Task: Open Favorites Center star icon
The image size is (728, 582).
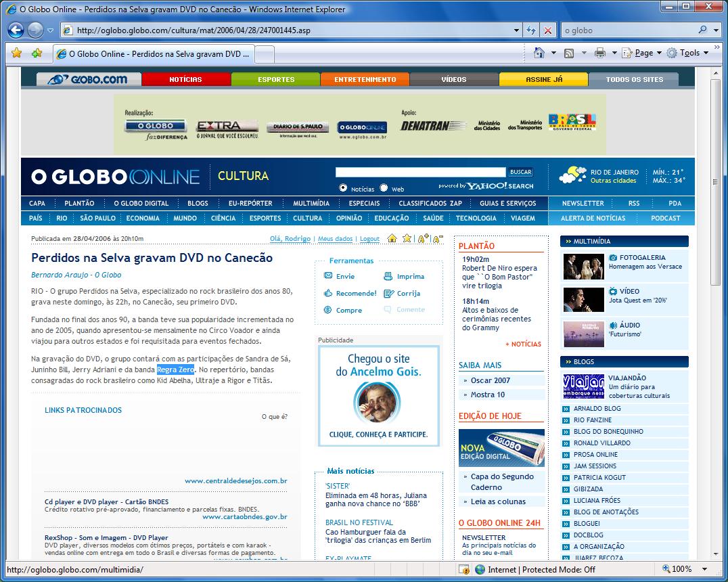Action: click(17, 53)
